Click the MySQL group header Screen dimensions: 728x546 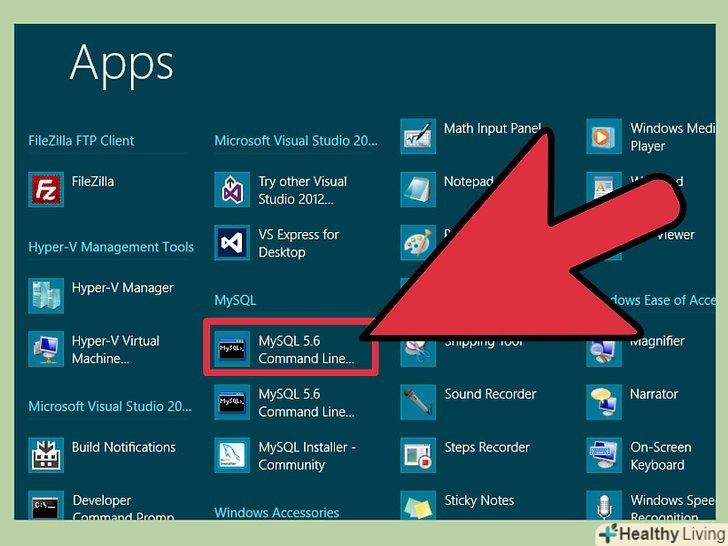[235, 300]
